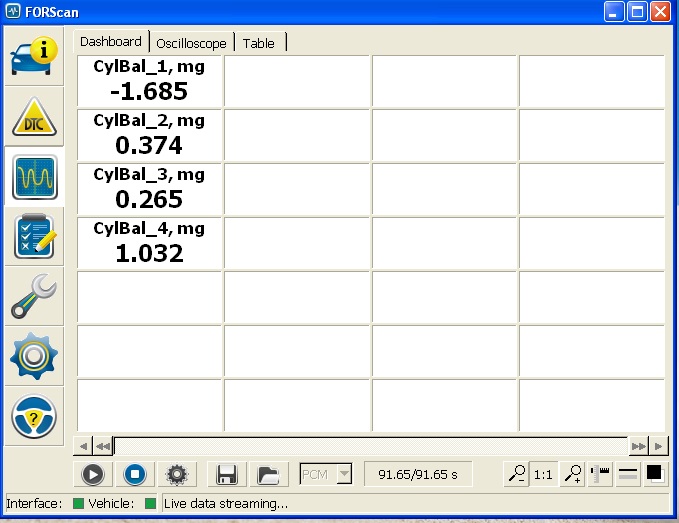The height and width of the screenshot is (523, 679).
Task: Open the DTC trouble codes section
Action: click(x=34, y=116)
